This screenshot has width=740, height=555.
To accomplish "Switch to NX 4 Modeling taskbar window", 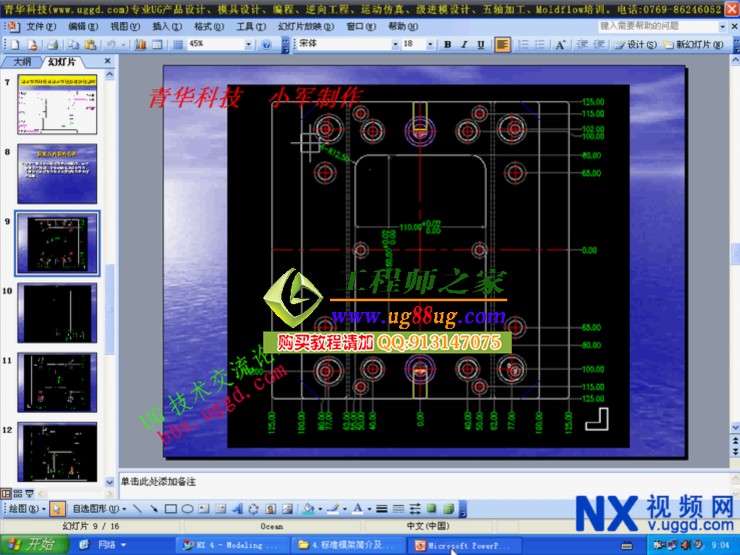I will click(x=231, y=546).
